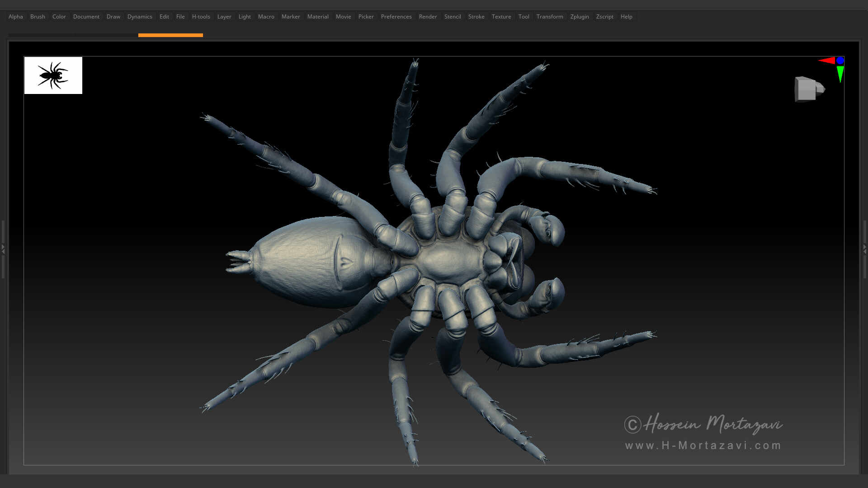Image resolution: width=868 pixels, height=488 pixels.
Task: Open the Zplugin menu
Action: point(580,16)
